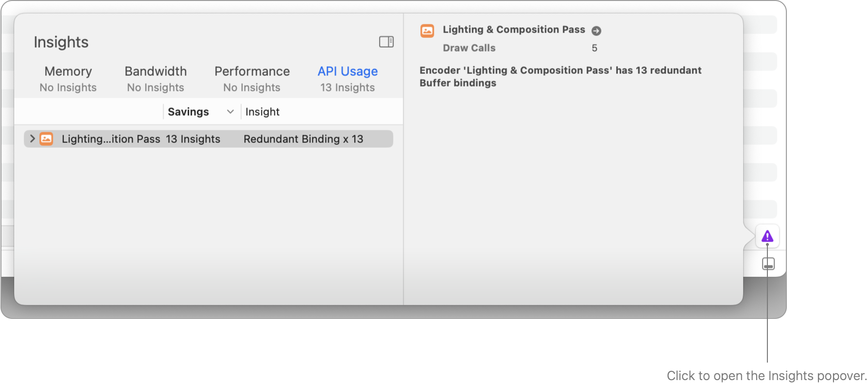
Task: Select the Draw Calls value of 5
Action: point(594,48)
